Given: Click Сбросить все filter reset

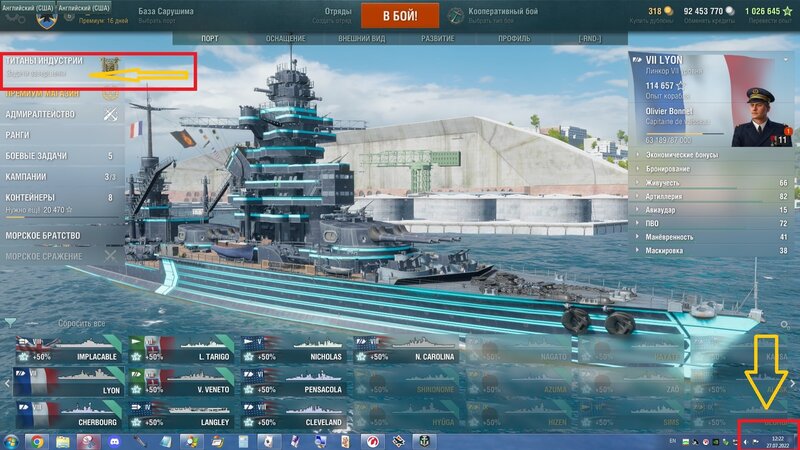Looking at the screenshot, I should coord(82,323).
